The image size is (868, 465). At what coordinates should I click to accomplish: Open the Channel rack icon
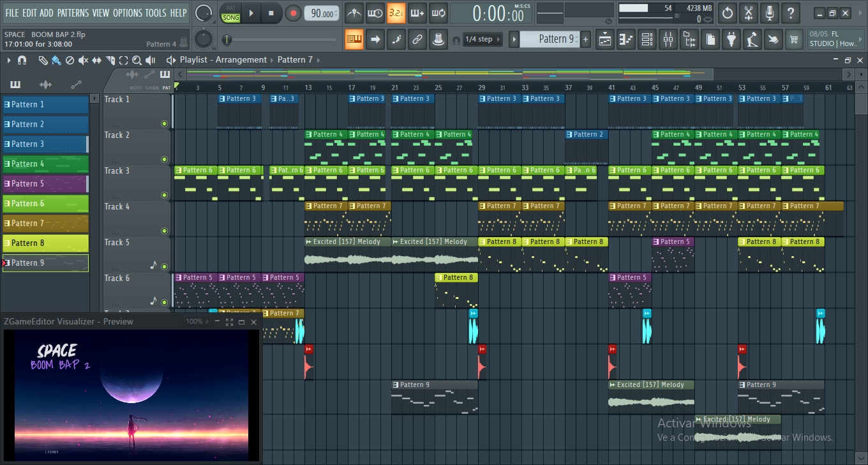pyautogui.click(x=647, y=40)
